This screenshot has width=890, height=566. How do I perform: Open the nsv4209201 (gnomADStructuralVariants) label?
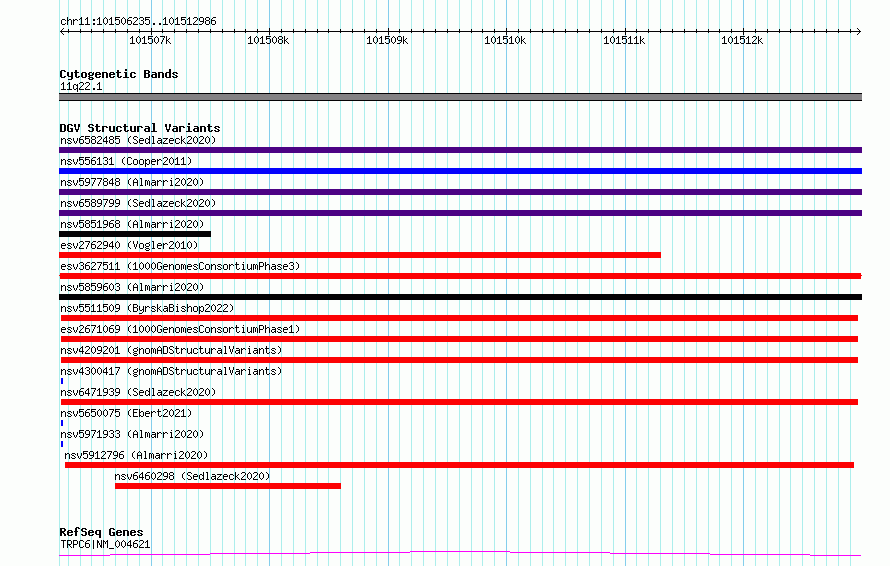point(171,350)
